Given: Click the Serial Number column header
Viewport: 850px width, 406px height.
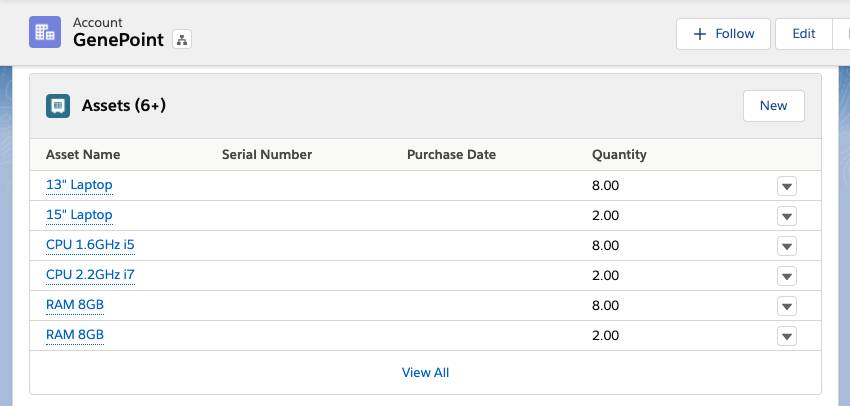Looking at the screenshot, I should (x=267, y=154).
